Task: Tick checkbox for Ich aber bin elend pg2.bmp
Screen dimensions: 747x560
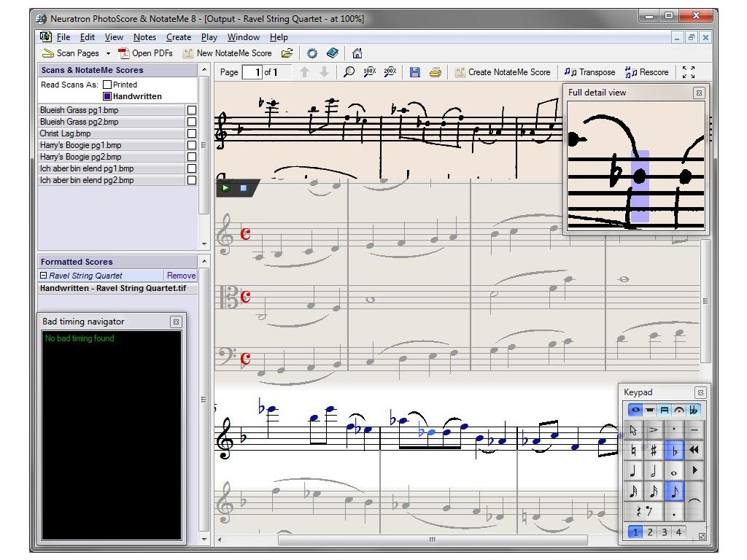Action: point(192,180)
